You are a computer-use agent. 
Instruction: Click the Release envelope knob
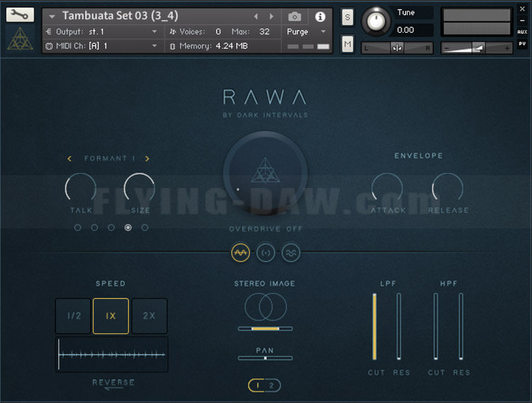point(448,189)
